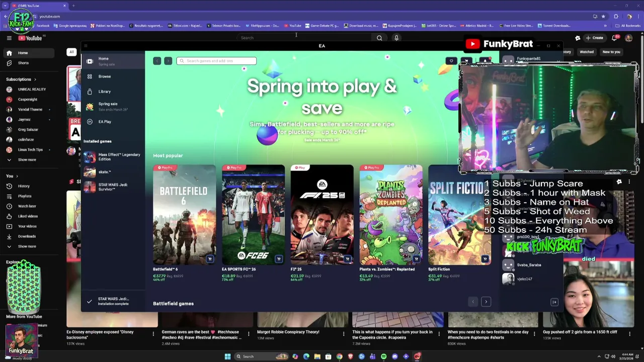Open Mass Effect Legendary Edition installed game
The image size is (644, 362).
point(113,157)
